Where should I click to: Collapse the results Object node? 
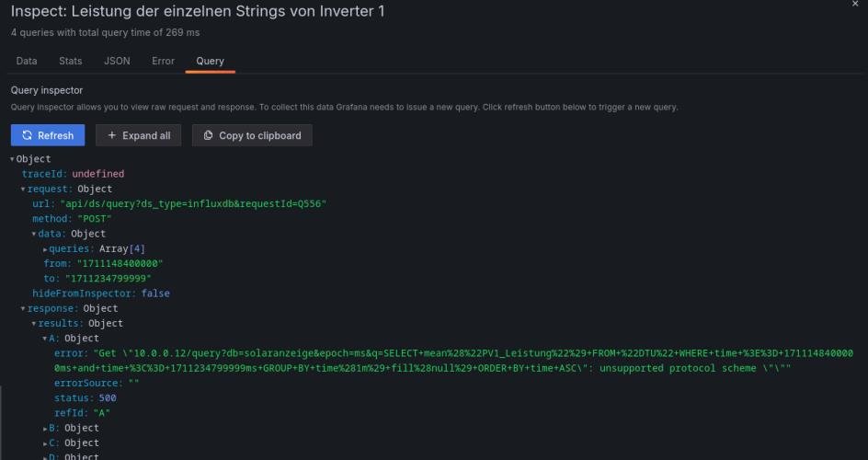(35, 323)
